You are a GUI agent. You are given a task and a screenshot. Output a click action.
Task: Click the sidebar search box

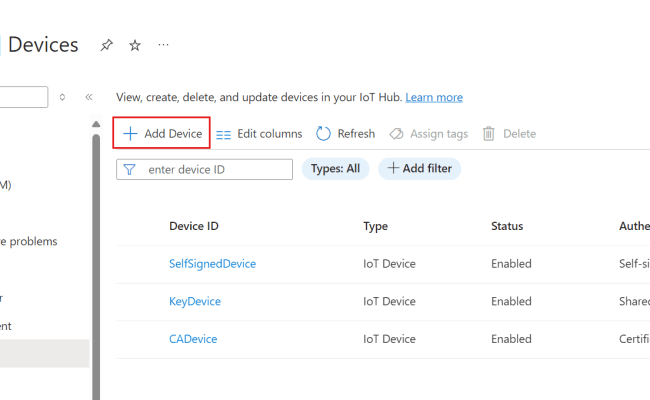click(24, 97)
